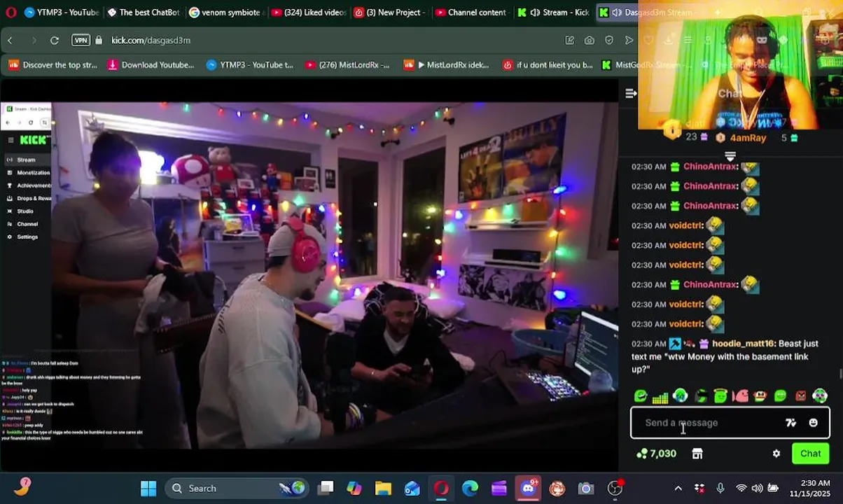Open Microsoft Copilot from taskbar
This screenshot has height=504, width=843.
tap(354, 489)
